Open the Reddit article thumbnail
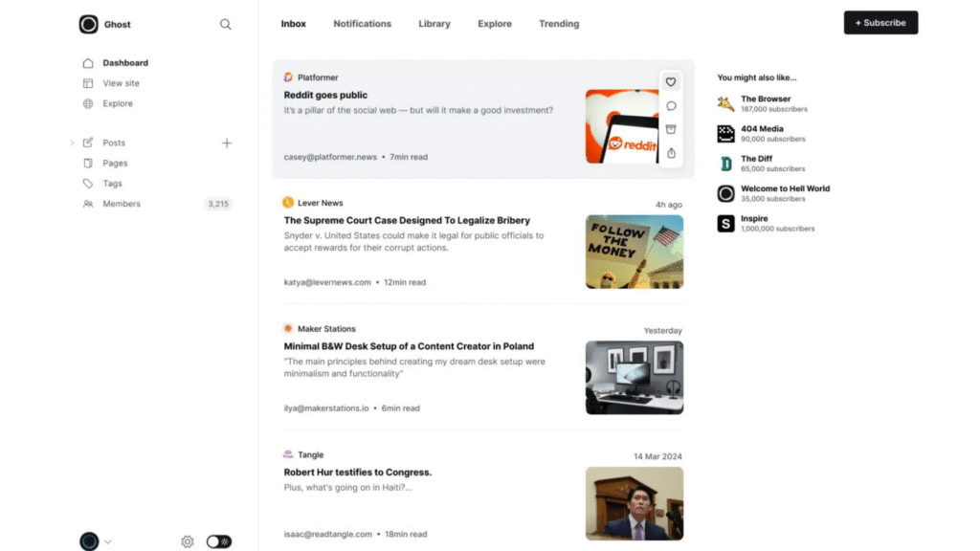 coord(622,126)
